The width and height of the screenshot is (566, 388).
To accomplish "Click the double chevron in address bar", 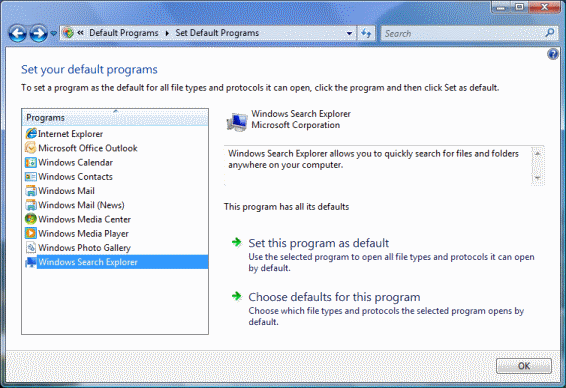I will pyautogui.click(x=80, y=33).
